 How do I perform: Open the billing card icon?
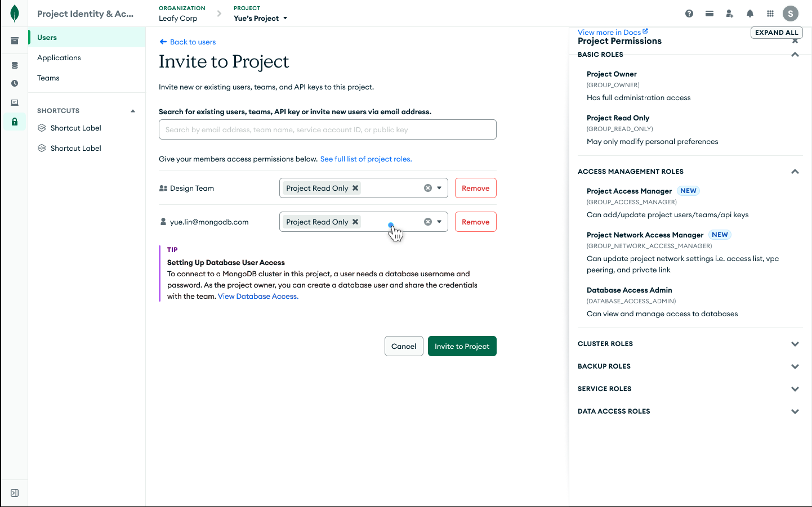coord(710,14)
